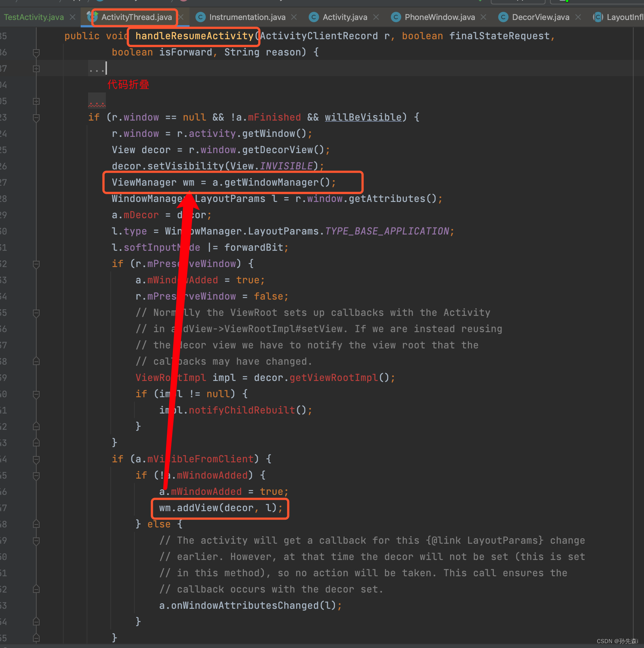
Task: Collapse the 'if (r.window == null' block fold marker
Action: (36, 118)
